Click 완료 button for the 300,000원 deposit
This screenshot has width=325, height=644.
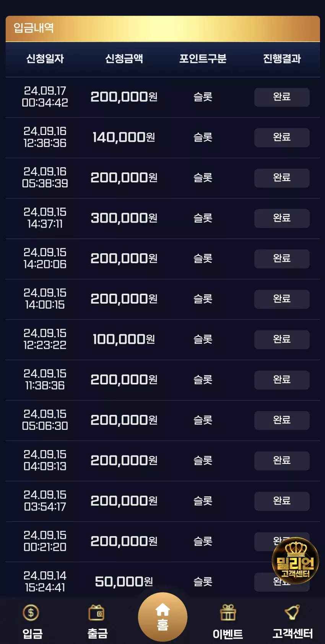[282, 218]
